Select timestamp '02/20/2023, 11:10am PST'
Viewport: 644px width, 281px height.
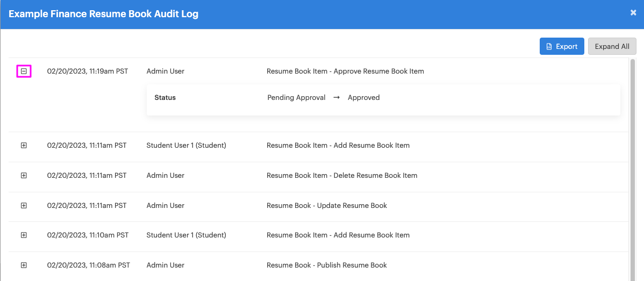[88, 235]
